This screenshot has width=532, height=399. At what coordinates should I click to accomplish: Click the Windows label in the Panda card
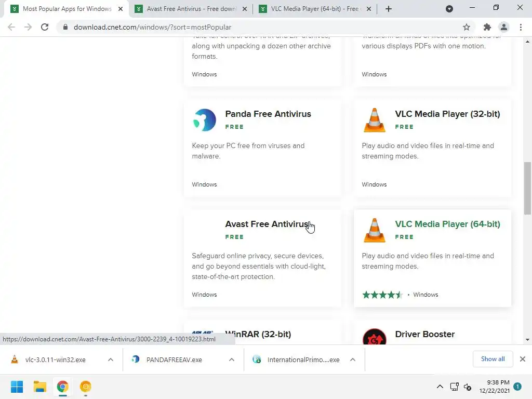[204, 184]
